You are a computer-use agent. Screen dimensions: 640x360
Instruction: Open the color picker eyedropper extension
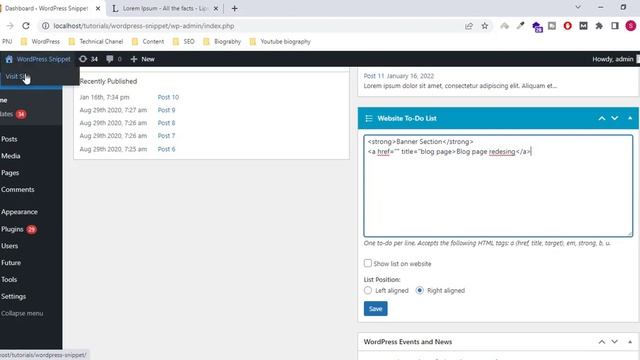(x=520, y=26)
